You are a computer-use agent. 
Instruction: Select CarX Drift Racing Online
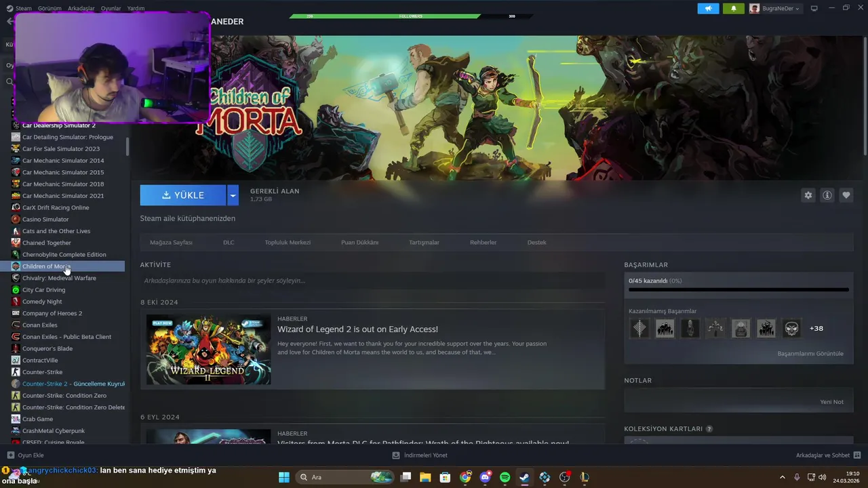click(x=56, y=207)
